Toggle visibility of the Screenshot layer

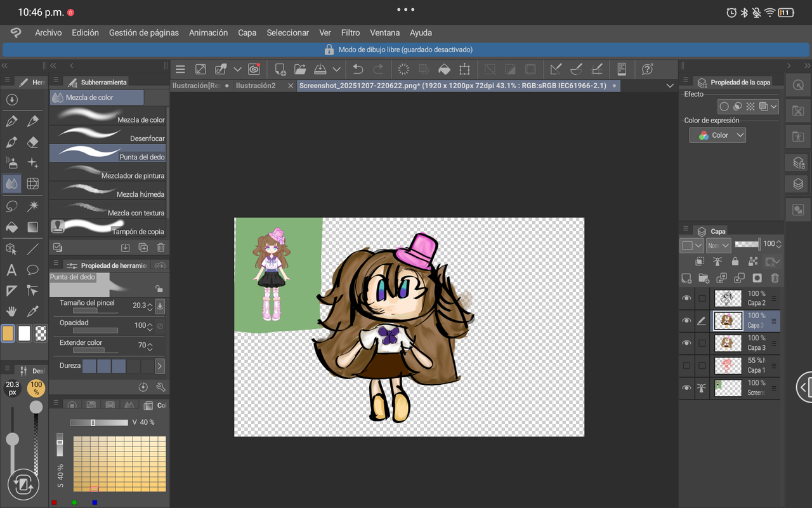point(686,388)
